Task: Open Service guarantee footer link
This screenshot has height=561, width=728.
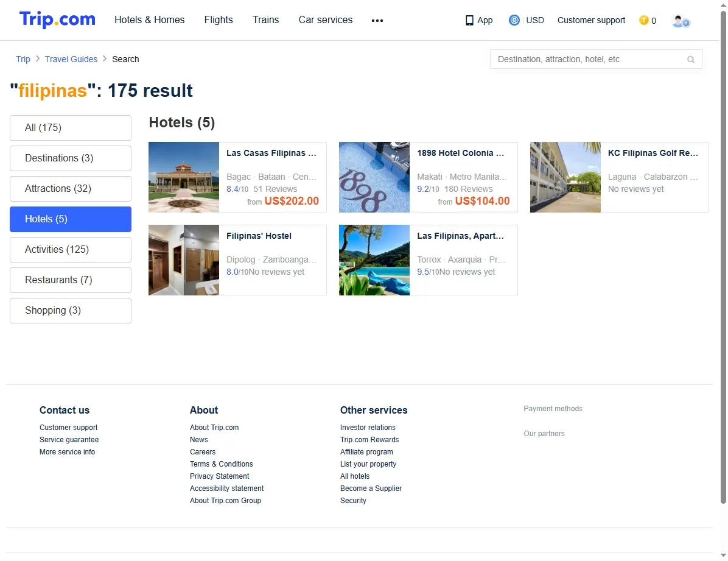Action: coord(69,440)
